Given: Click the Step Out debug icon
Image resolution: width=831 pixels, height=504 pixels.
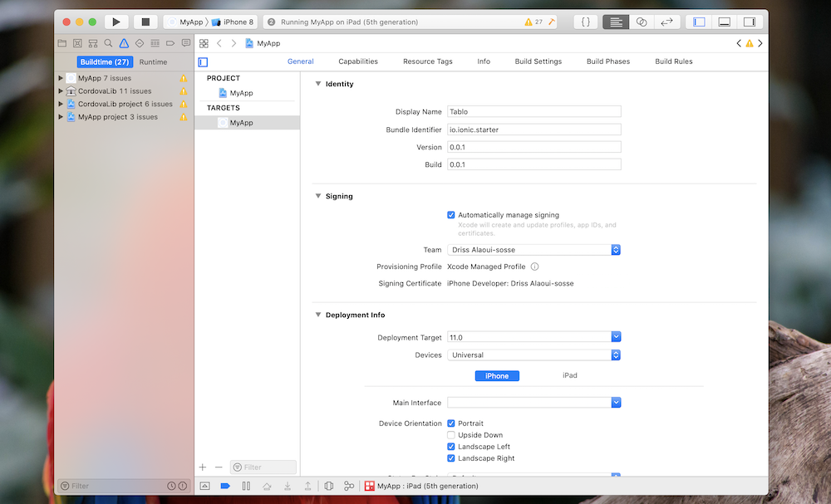Looking at the screenshot, I should pyautogui.click(x=308, y=486).
